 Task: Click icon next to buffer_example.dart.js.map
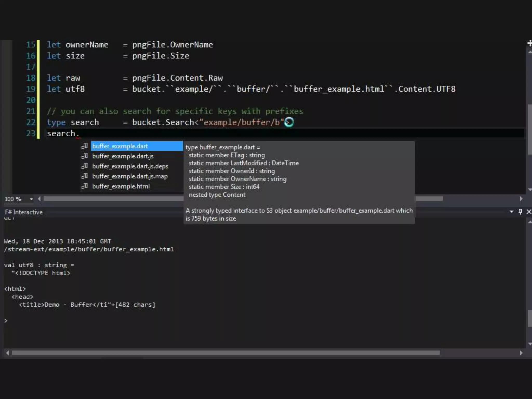85,176
